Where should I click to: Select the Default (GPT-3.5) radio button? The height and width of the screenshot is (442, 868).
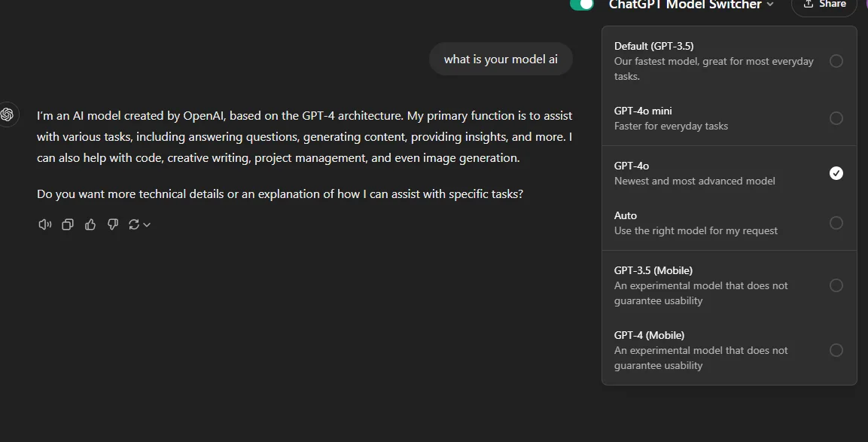(836, 61)
